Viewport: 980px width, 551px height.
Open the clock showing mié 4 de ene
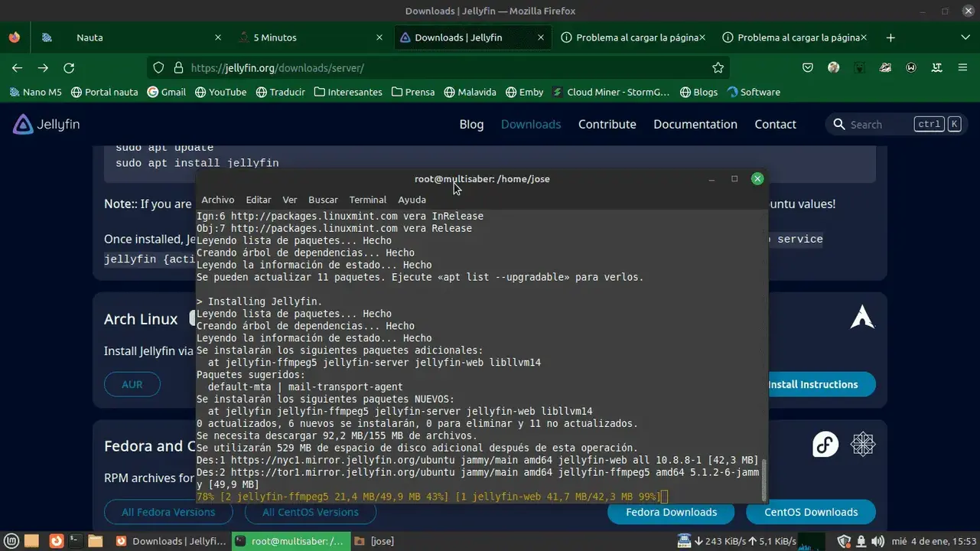[x=933, y=541]
